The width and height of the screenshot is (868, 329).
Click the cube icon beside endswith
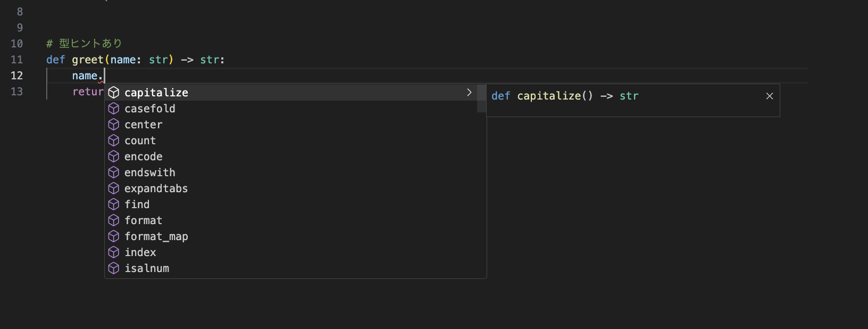tap(114, 172)
